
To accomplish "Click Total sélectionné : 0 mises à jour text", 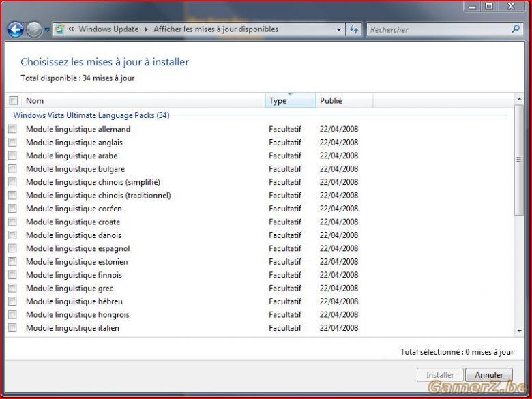I will [457, 352].
